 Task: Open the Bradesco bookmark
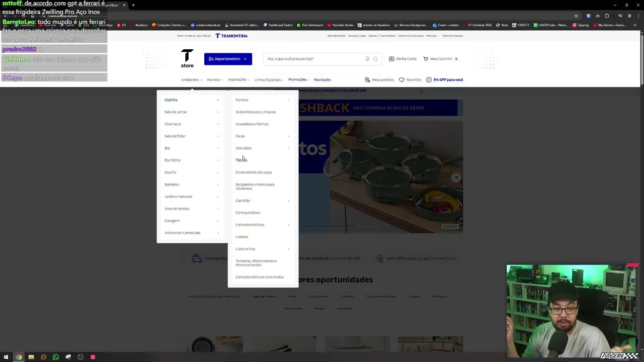click(139, 25)
